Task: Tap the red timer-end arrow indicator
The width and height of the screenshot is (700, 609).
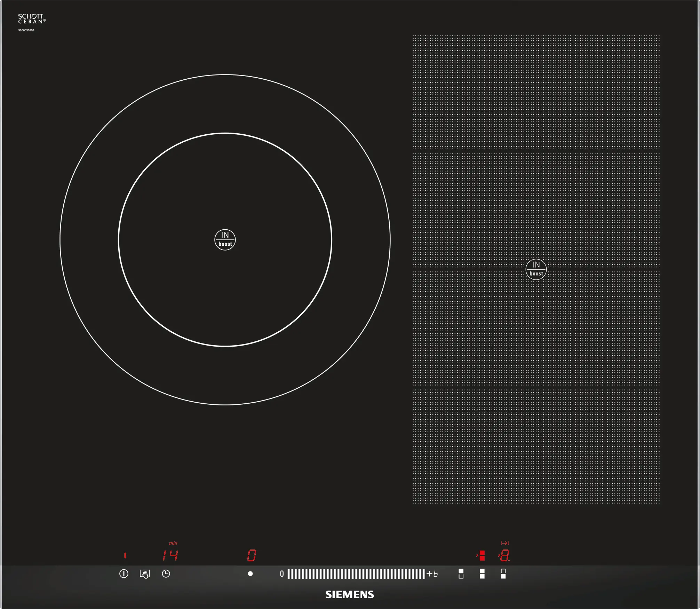Action: [504, 543]
